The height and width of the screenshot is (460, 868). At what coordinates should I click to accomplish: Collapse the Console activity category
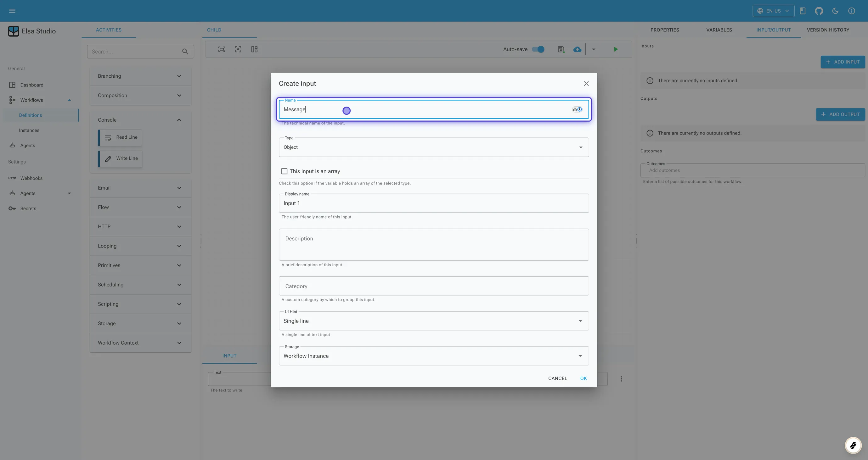(140, 120)
